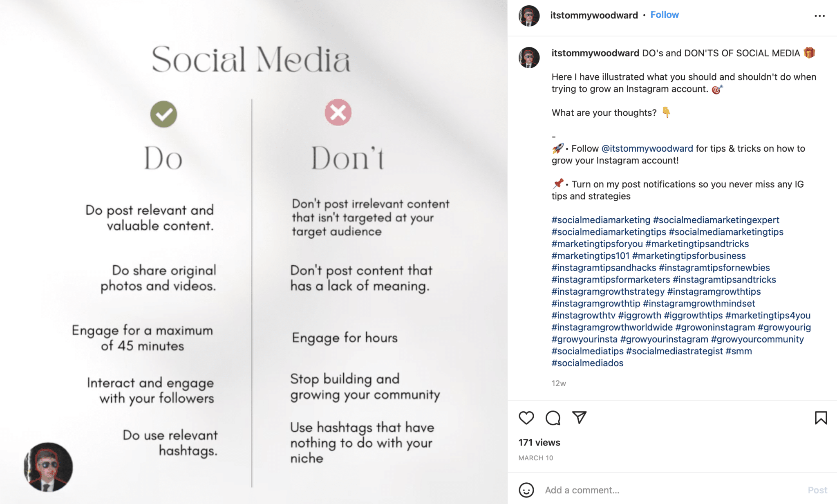Open the #socialmediamarketing hashtag

pos(599,220)
